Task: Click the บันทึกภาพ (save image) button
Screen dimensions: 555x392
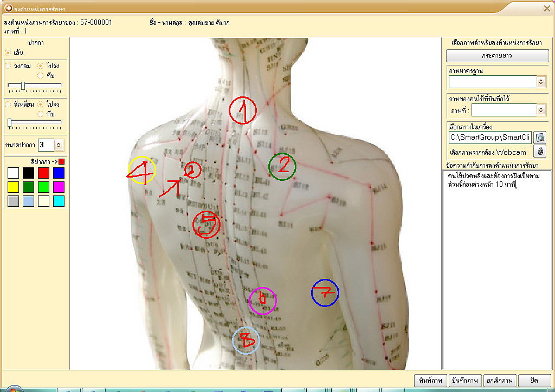Action: tap(464, 381)
